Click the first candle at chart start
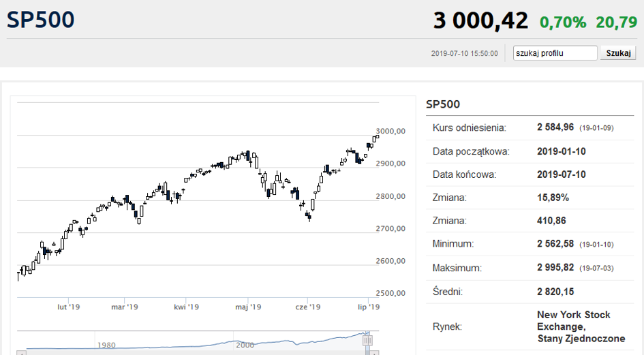The height and width of the screenshot is (355, 644). (x=18, y=275)
